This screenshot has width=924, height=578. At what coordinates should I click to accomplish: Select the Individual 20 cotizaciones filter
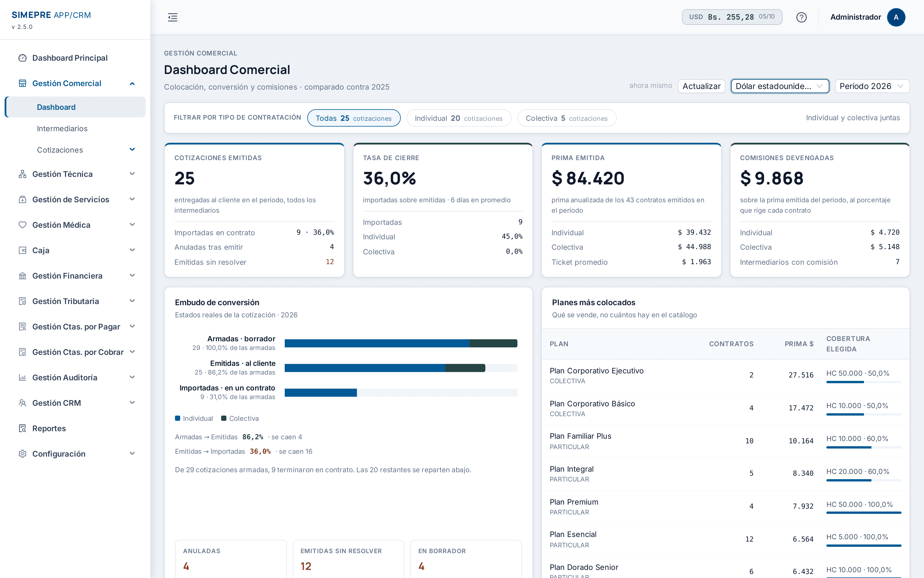pyautogui.click(x=459, y=118)
